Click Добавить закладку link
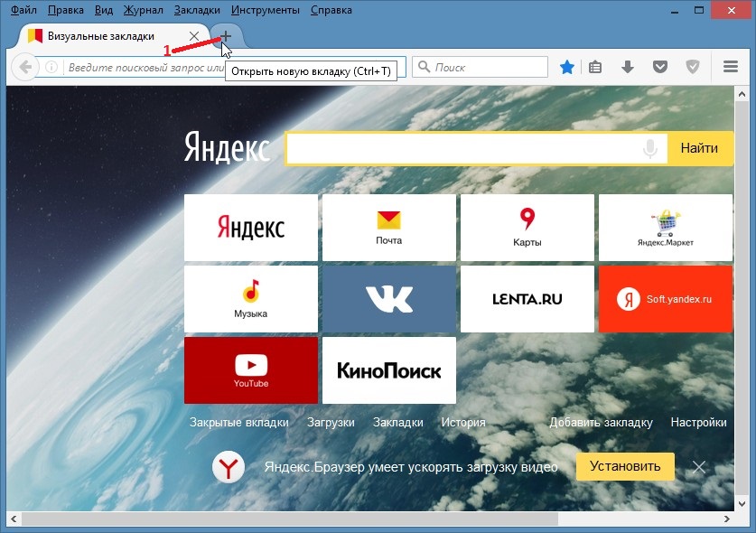This screenshot has height=533, width=756. [601, 423]
